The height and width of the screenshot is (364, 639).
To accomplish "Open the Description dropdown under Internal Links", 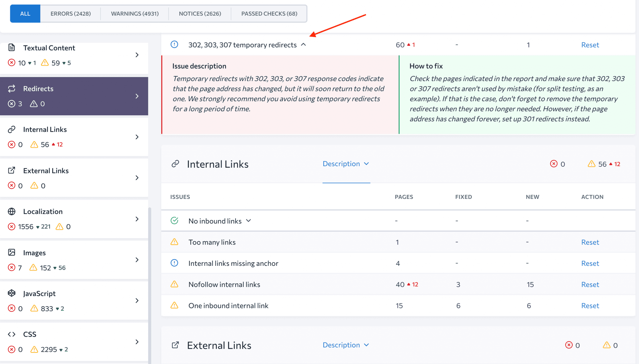I will [346, 164].
